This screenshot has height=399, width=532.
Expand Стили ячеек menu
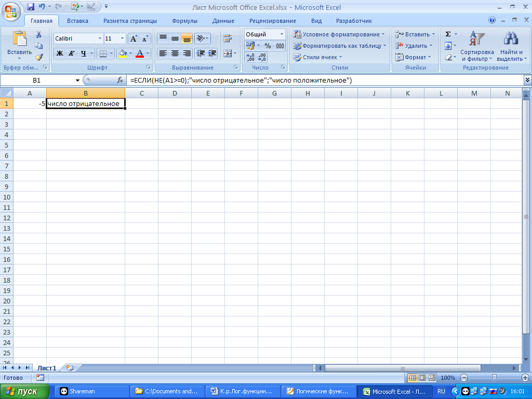tap(317, 57)
